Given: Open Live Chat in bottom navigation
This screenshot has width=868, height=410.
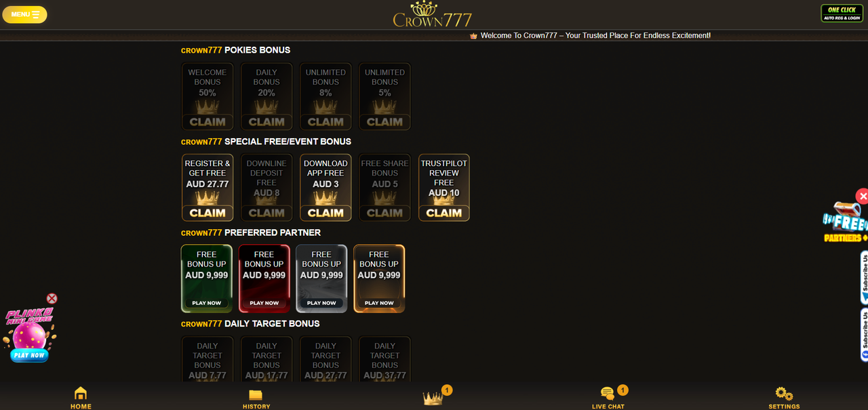Looking at the screenshot, I should pyautogui.click(x=608, y=398).
